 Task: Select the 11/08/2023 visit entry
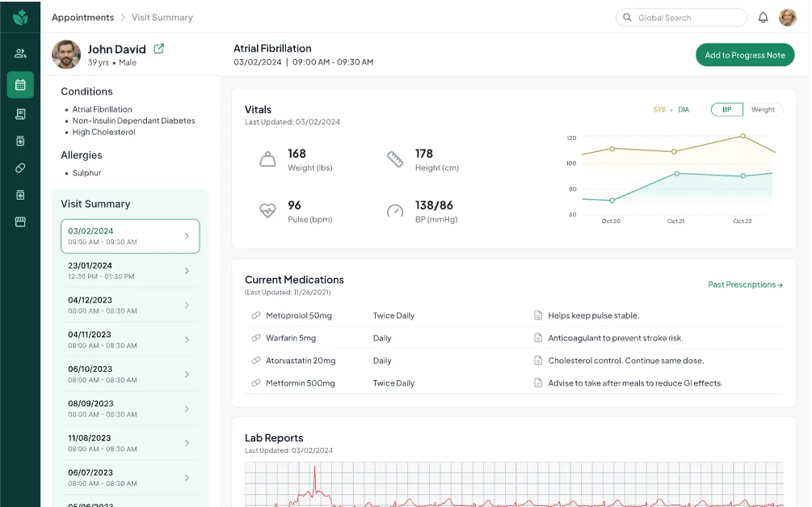(130, 443)
